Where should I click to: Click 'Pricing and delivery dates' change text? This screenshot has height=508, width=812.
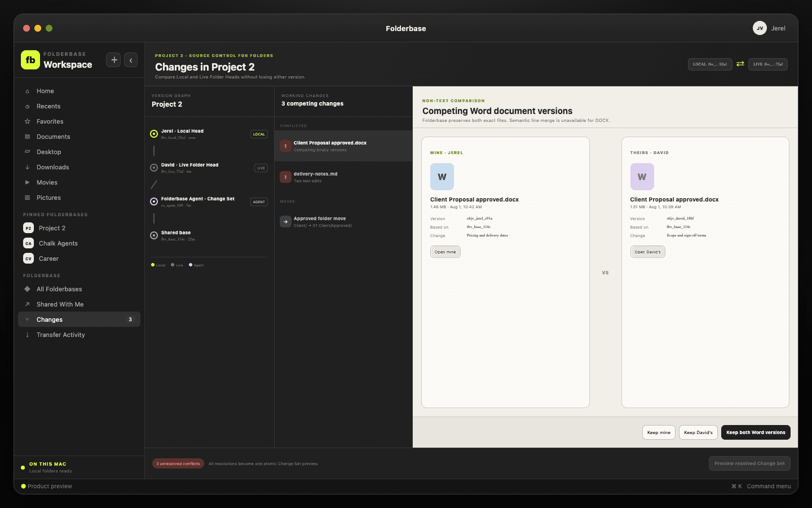click(487, 235)
